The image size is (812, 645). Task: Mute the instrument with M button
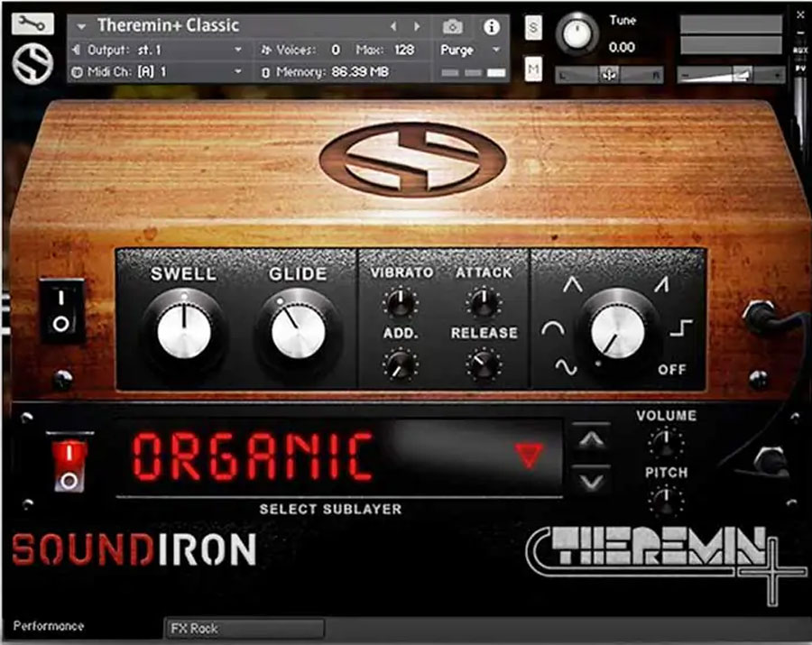(x=533, y=69)
